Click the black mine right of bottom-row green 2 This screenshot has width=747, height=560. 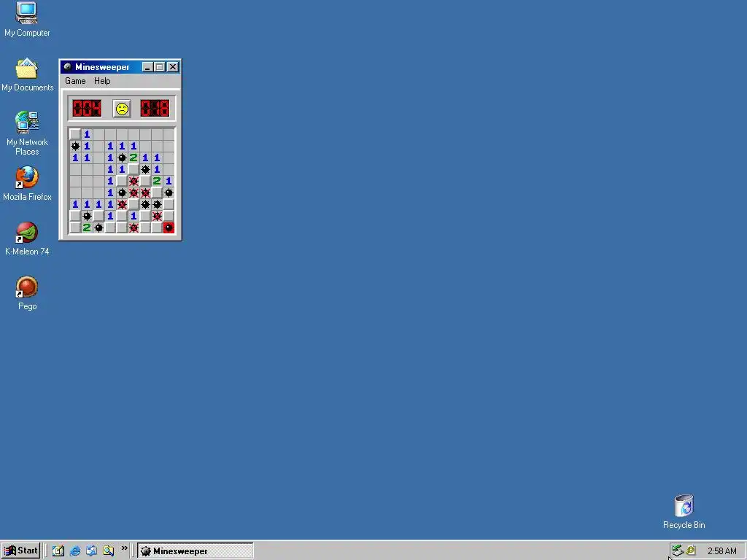pyautogui.click(x=98, y=228)
